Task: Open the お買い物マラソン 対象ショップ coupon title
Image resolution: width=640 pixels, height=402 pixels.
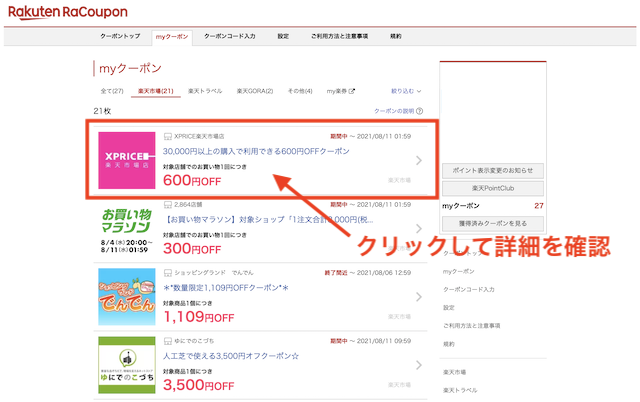Action: tap(268, 220)
